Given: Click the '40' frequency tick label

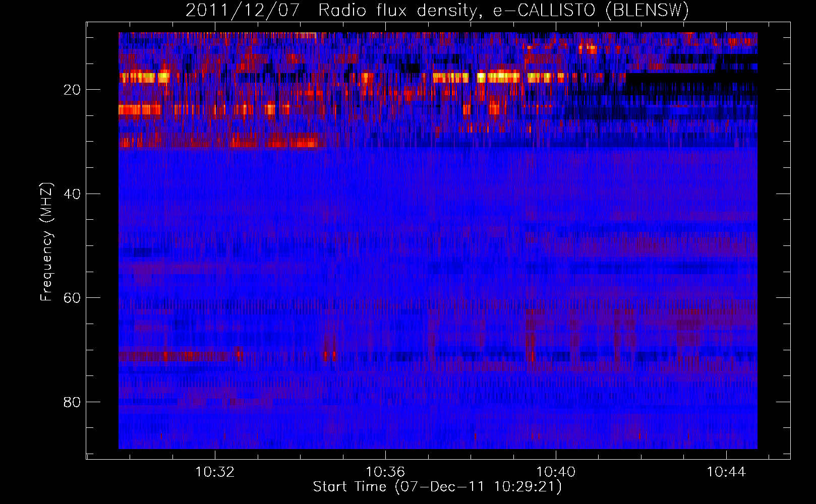Looking at the screenshot, I should [72, 194].
